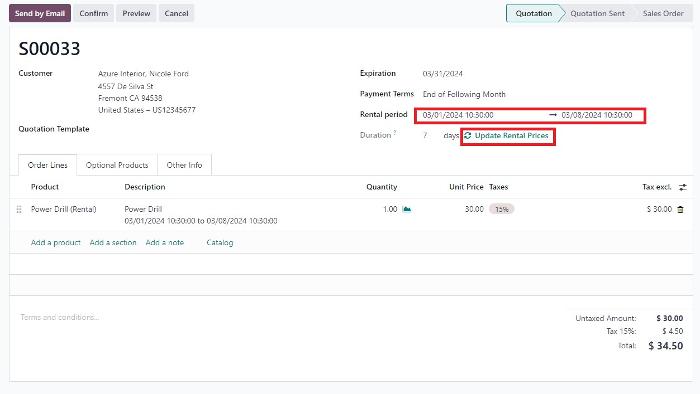Edit rental period end date field
The height and width of the screenshot is (394, 700).
597,115
